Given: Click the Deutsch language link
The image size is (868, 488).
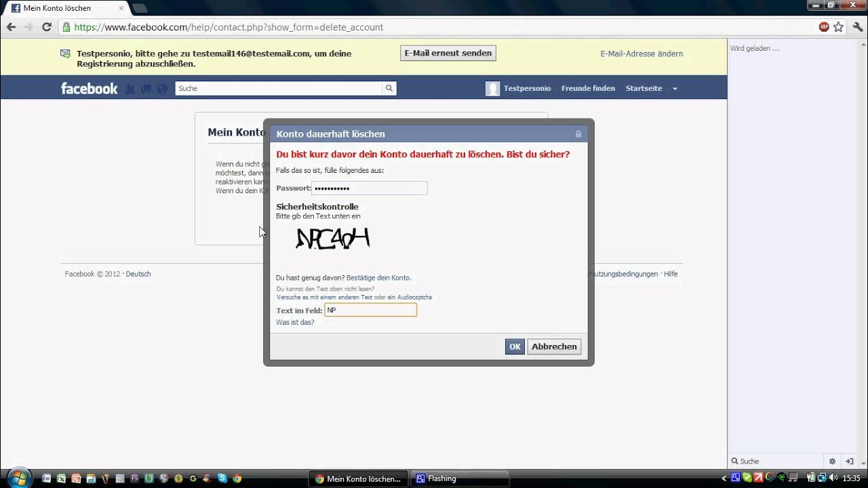Looking at the screenshot, I should tap(138, 274).
